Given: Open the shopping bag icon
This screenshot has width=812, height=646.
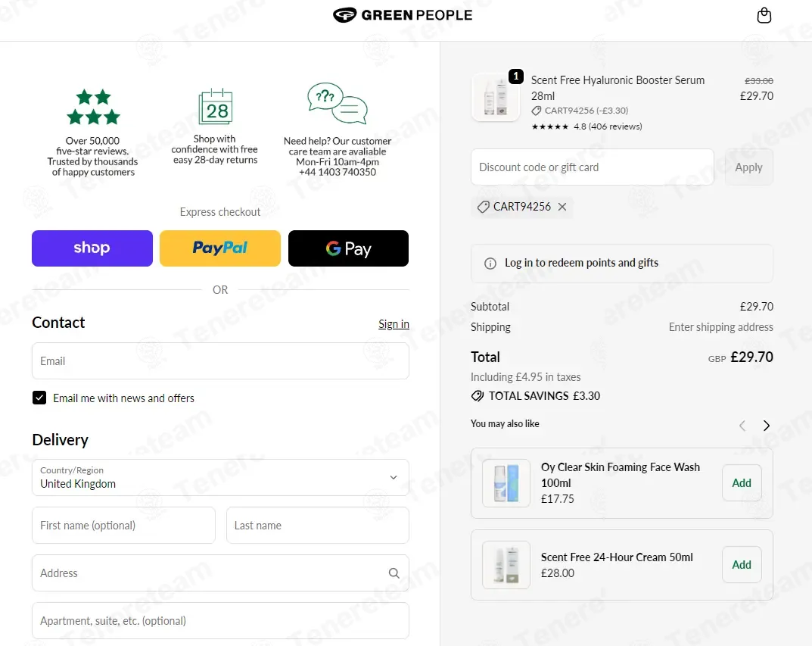Looking at the screenshot, I should (764, 16).
